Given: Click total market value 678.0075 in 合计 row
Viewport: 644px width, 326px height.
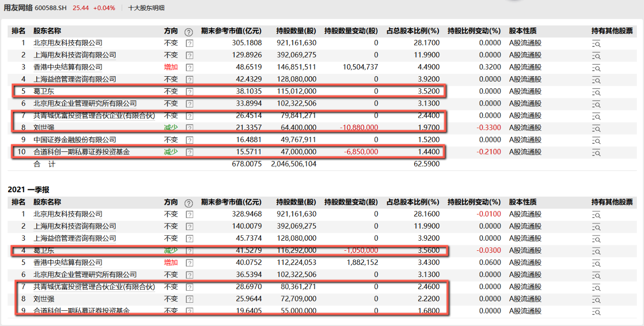Looking at the screenshot, I should pos(246,164).
